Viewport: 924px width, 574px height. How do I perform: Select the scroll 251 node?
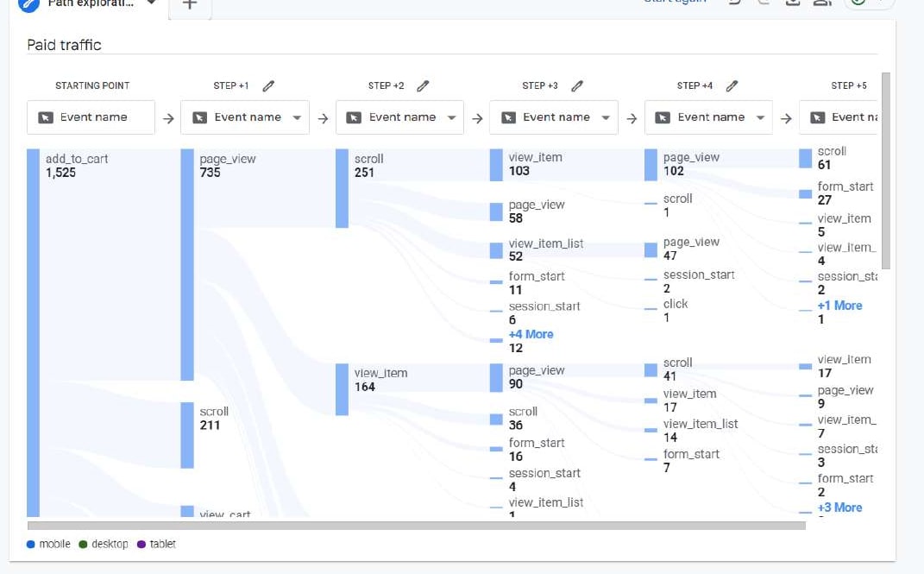tap(342, 188)
